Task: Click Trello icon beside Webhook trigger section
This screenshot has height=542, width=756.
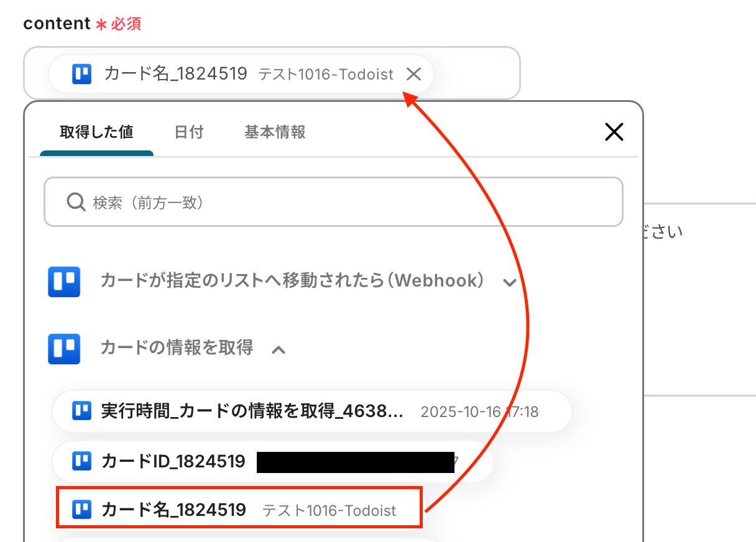Action: click(64, 282)
